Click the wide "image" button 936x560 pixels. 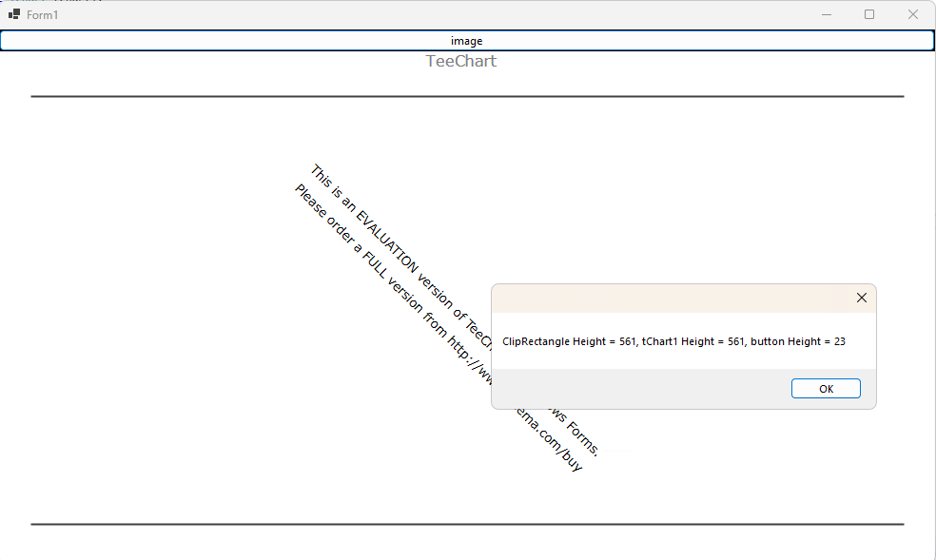467,41
